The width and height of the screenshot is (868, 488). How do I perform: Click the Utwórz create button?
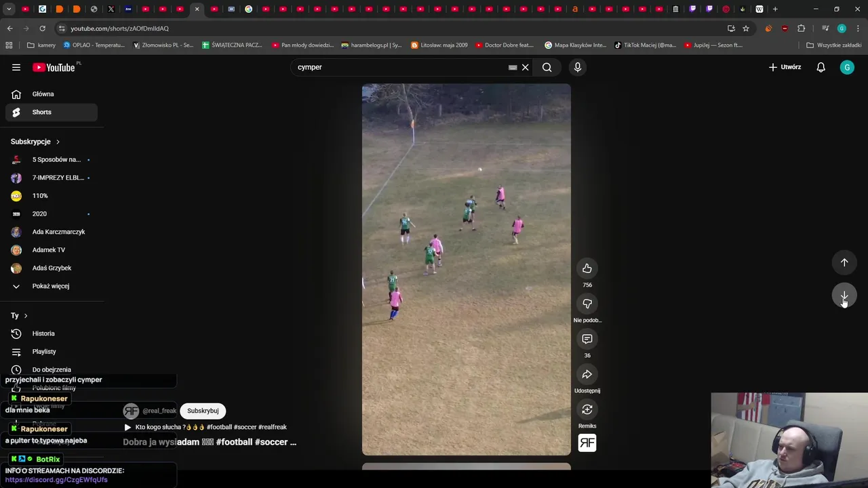[785, 67]
